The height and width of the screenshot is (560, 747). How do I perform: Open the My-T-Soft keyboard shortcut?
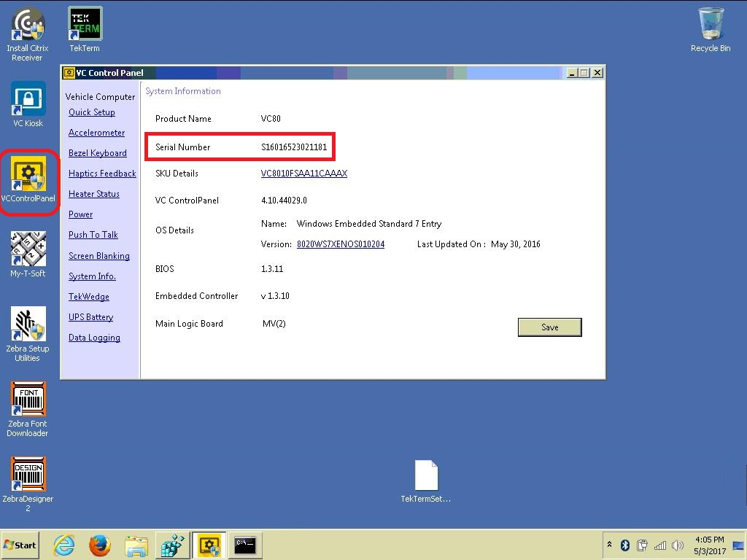[28, 249]
